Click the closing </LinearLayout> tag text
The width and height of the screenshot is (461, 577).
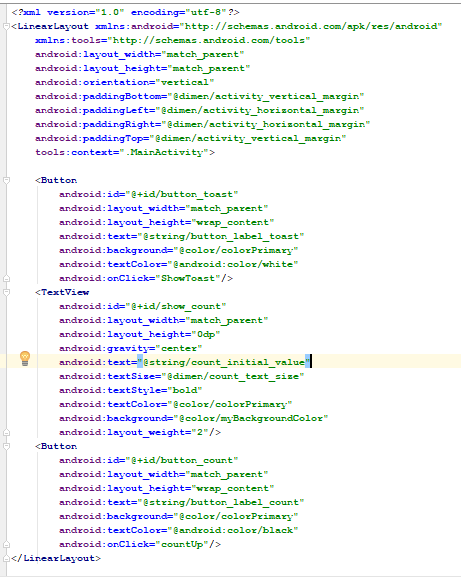click(x=56, y=558)
